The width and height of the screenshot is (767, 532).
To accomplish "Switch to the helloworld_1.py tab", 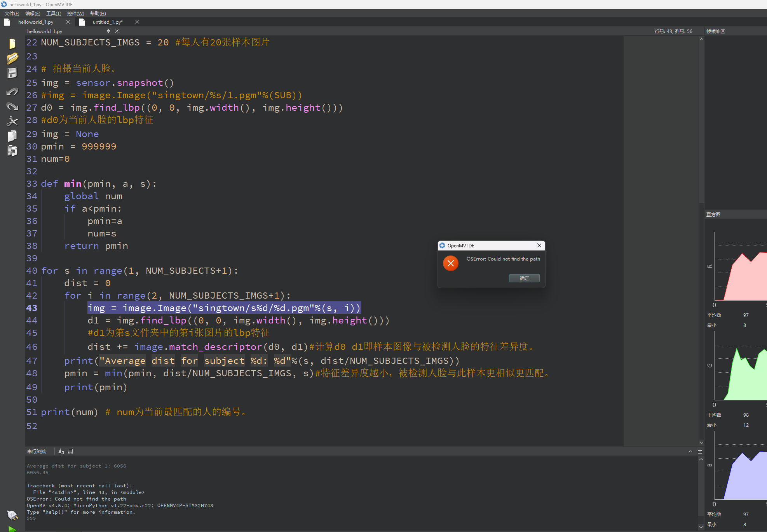I will (x=36, y=22).
